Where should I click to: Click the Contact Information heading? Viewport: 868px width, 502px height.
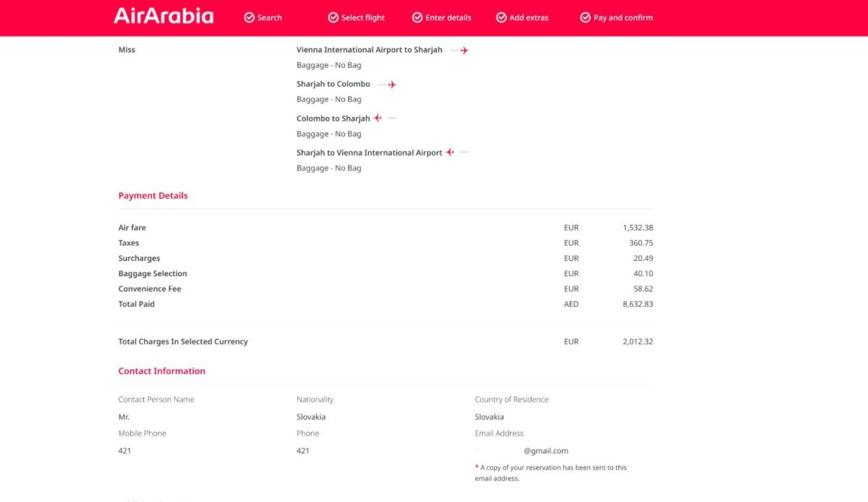(x=161, y=371)
